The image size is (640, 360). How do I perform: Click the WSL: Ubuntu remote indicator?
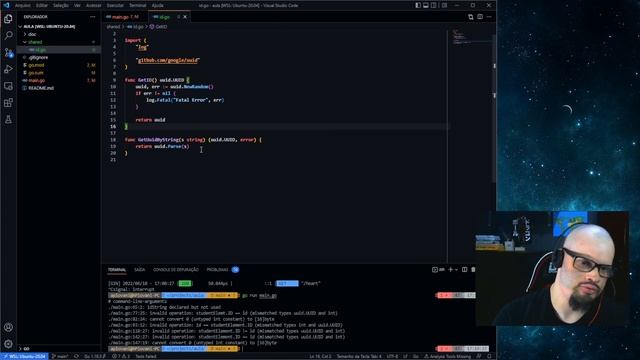[24, 356]
